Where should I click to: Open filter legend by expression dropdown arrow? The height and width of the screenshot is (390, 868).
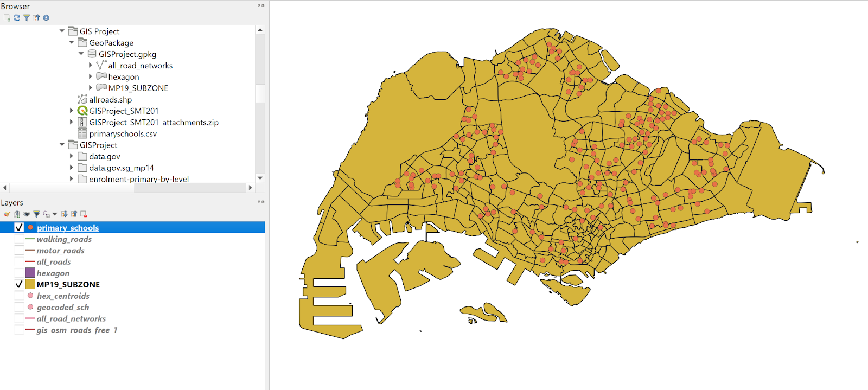tap(55, 214)
